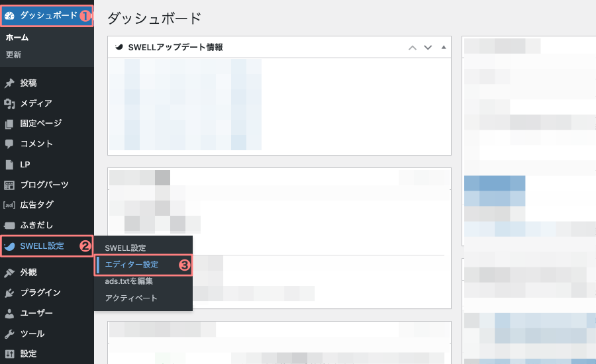The image size is (596, 364).
Task: Click the Dashboard gauge icon in sidebar
Action: click(x=9, y=15)
